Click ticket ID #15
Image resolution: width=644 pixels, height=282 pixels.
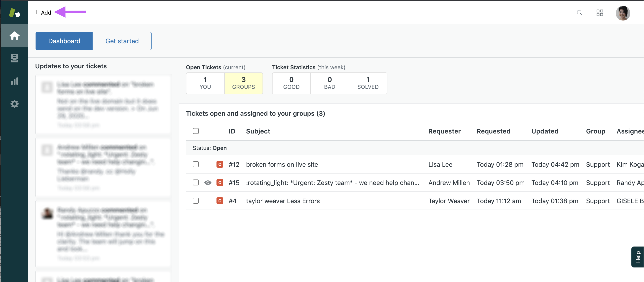pyautogui.click(x=234, y=183)
